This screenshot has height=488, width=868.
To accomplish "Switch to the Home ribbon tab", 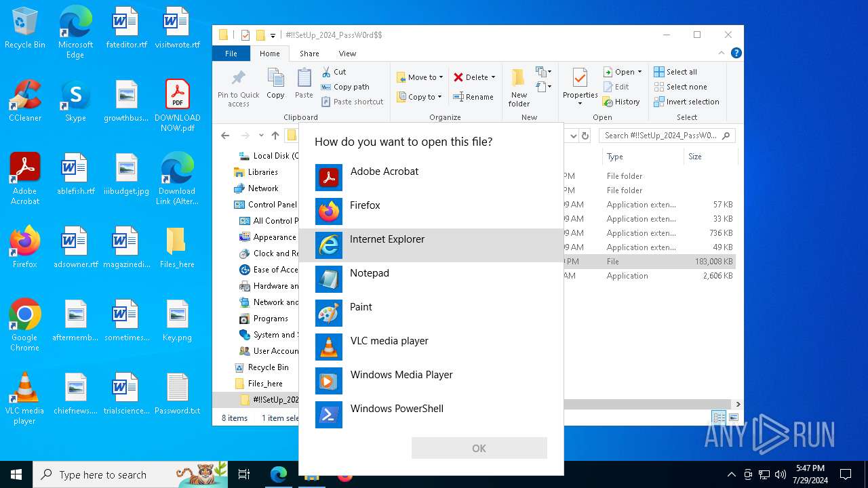I will (x=269, y=54).
